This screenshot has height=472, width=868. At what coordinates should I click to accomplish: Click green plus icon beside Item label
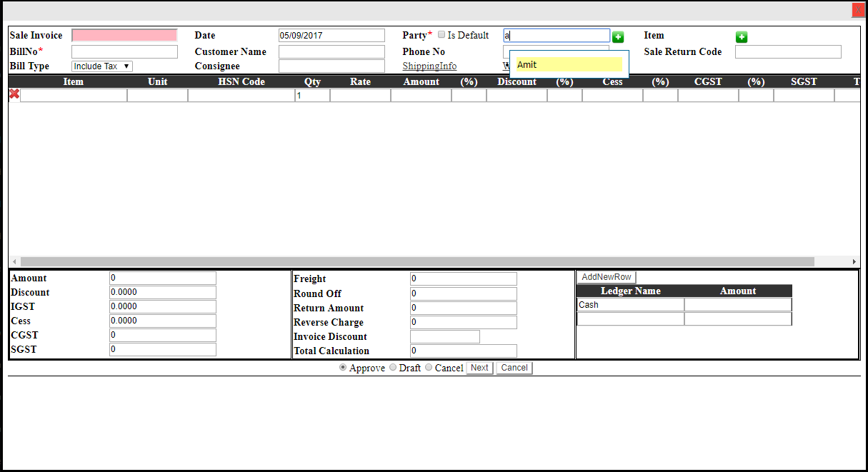click(742, 37)
